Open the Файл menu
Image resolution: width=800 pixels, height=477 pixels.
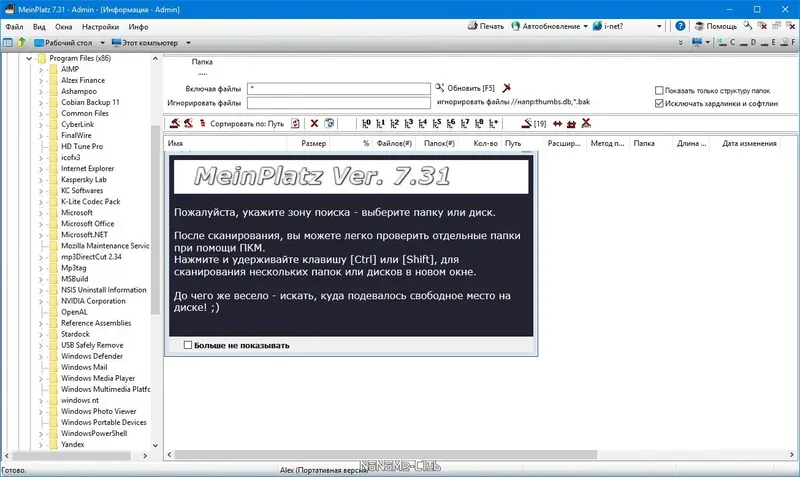14,27
